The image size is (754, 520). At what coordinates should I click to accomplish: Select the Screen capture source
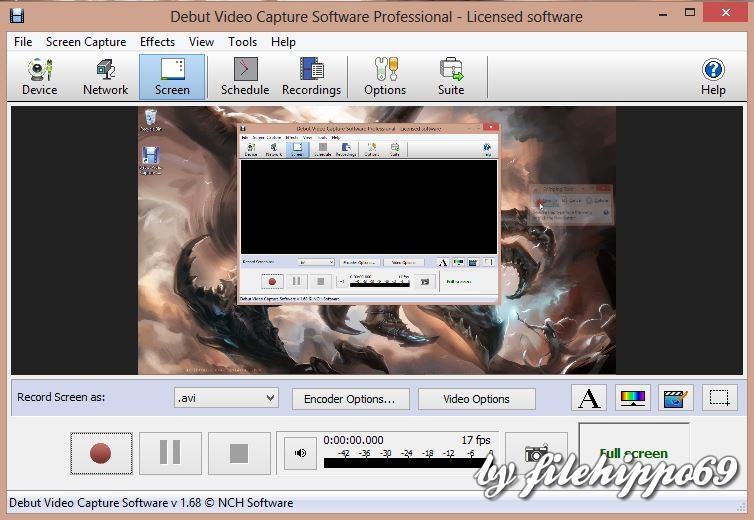(x=172, y=77)
